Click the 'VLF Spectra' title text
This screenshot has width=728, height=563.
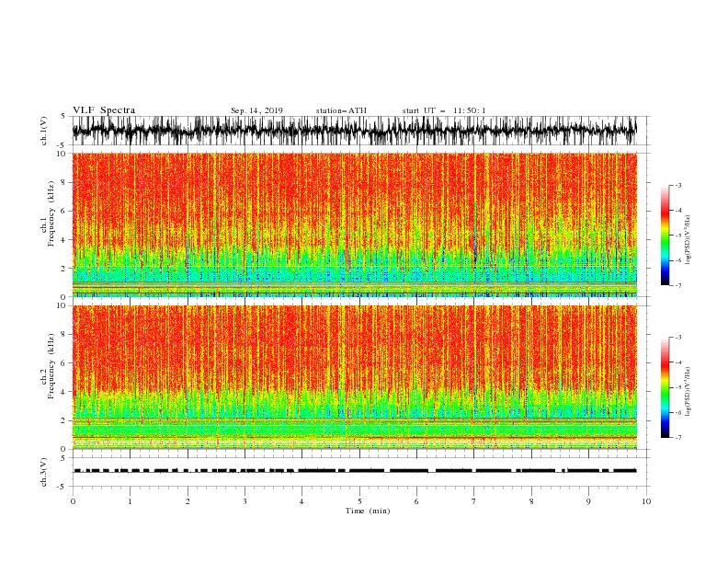click(x=104, y=110)
